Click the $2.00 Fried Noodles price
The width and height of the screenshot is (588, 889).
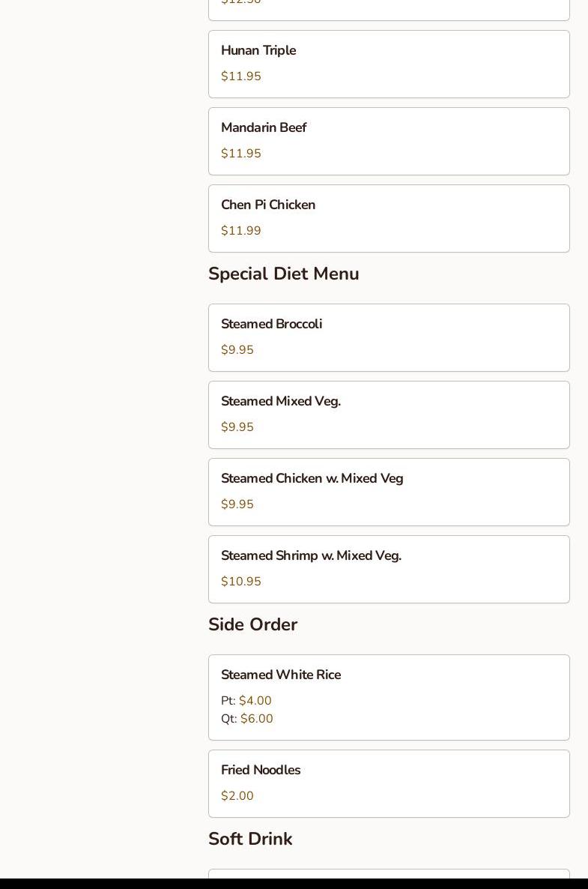(x=237, y=796)
